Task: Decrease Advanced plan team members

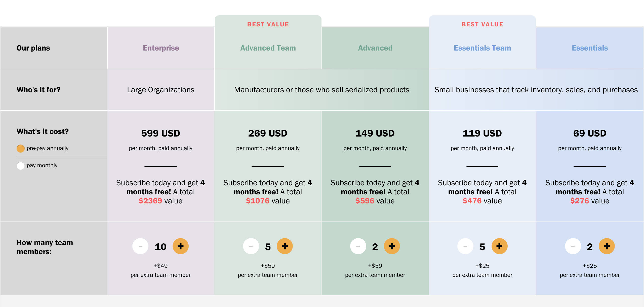Action: 358,246
